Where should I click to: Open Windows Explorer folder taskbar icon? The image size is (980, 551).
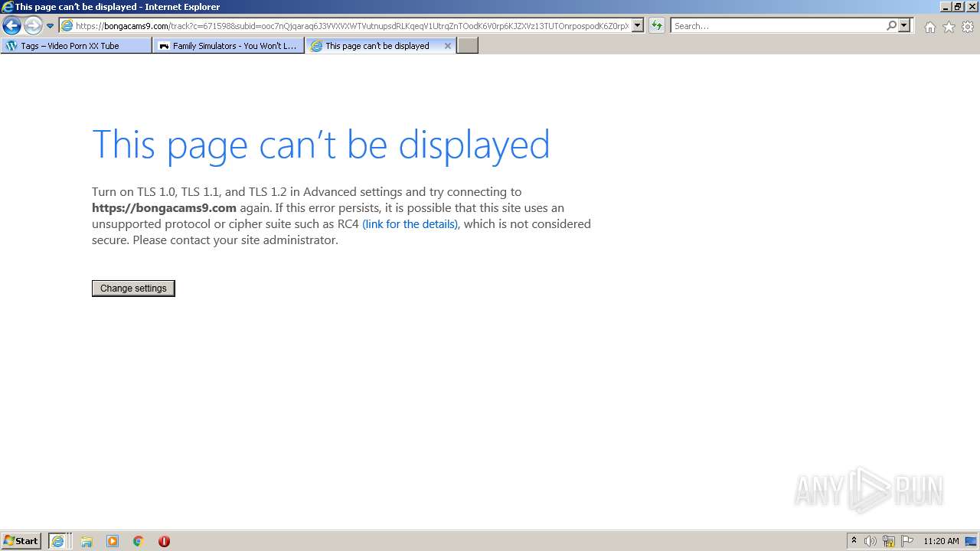tap(87, 541)
